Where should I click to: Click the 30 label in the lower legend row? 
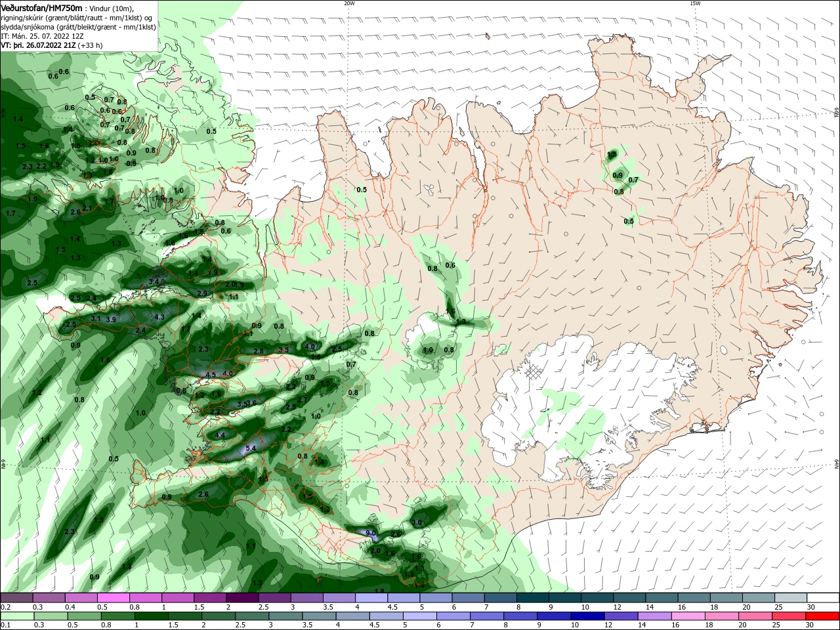point(809,625)
